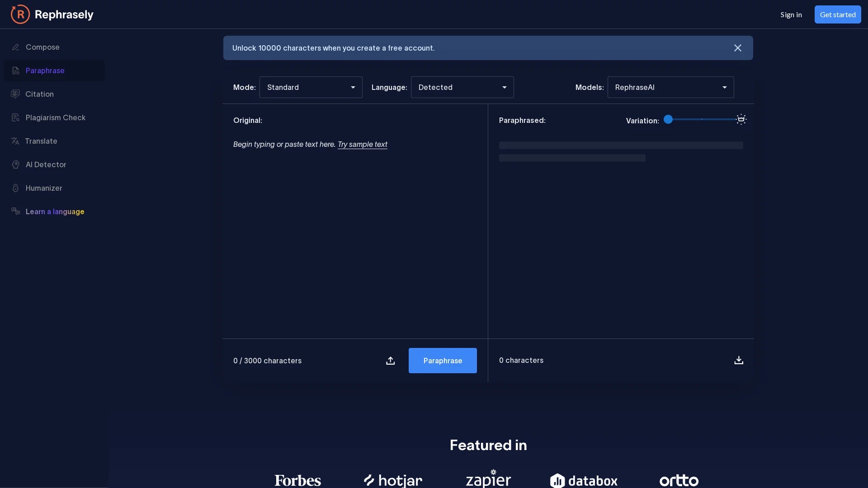The image size is (868, 488).
Task: Click Sign in
Action: [x=791, y=14]
